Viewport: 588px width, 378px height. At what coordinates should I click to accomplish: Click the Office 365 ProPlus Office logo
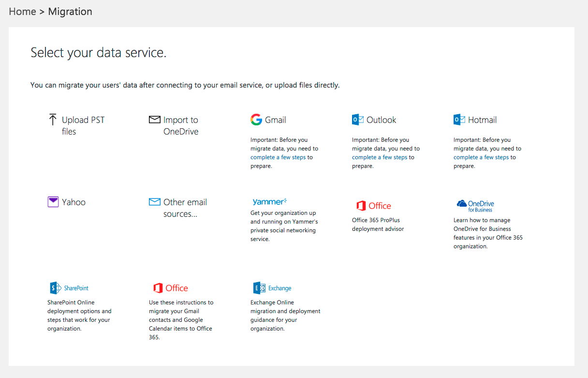click(x=373, y=206)
